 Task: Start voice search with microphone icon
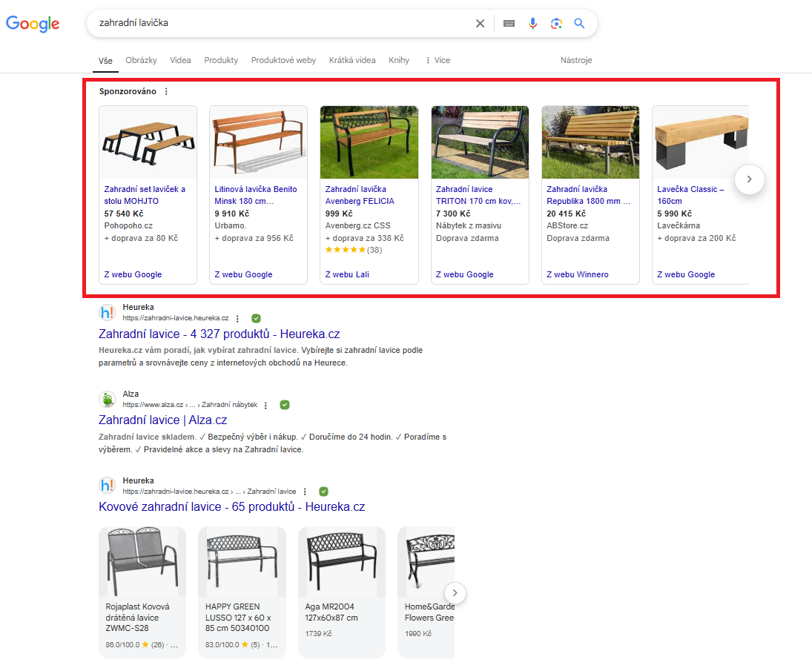(532, 23)
